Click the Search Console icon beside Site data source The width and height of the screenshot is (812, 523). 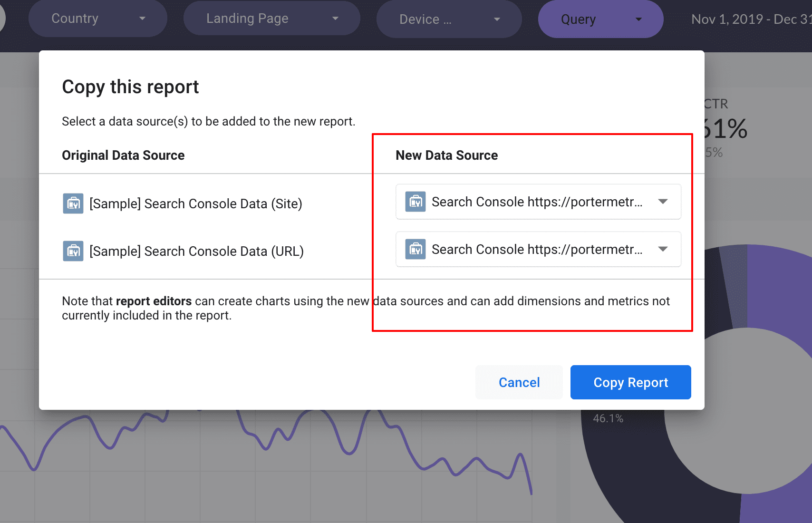73,203
